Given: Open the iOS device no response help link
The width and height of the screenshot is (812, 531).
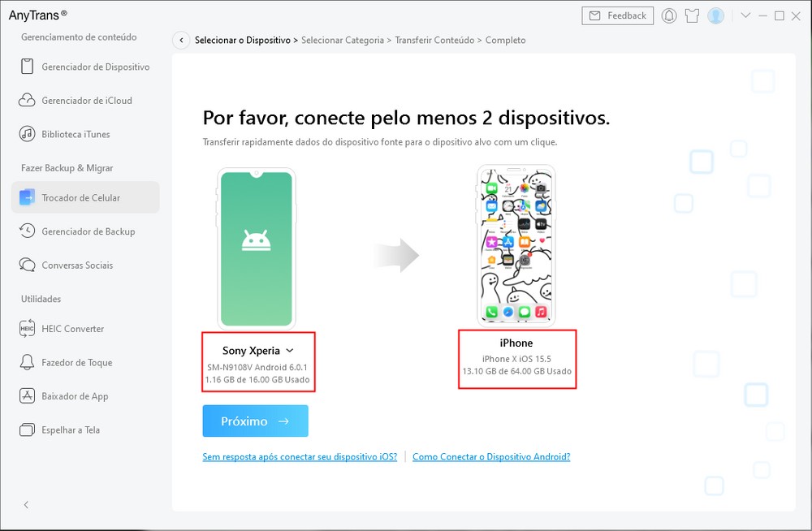Looking at the screenshot, I should (300, 457).
